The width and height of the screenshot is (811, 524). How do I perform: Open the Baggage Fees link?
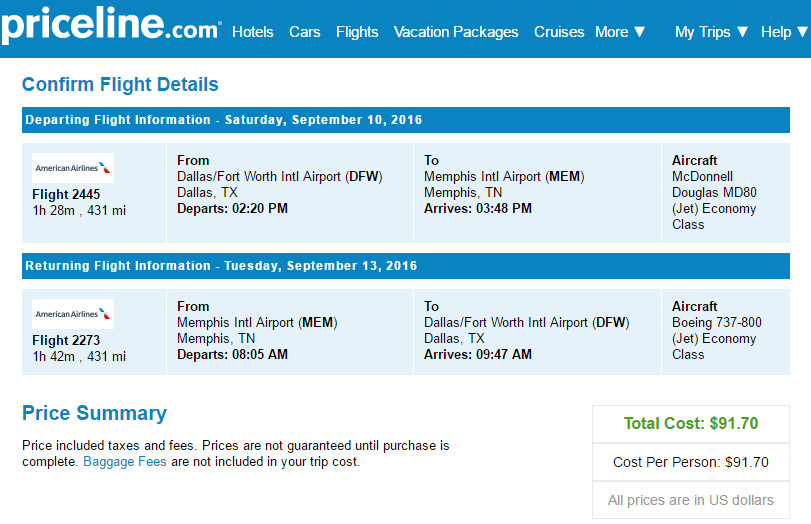[x=125, y=461]
